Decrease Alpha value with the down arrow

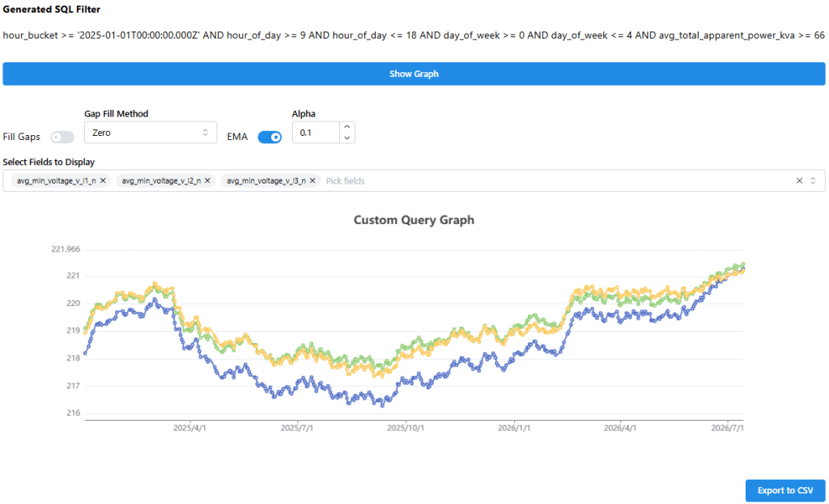(346, 138)
